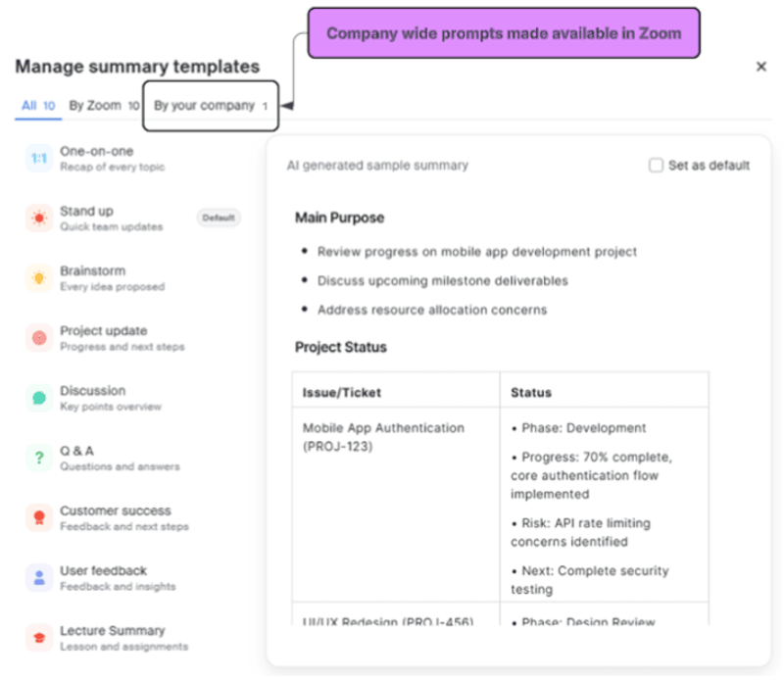This screenshot has height=680, width=784.
Task: Enable the Set as default checkbox
Action: coord(656,165)
